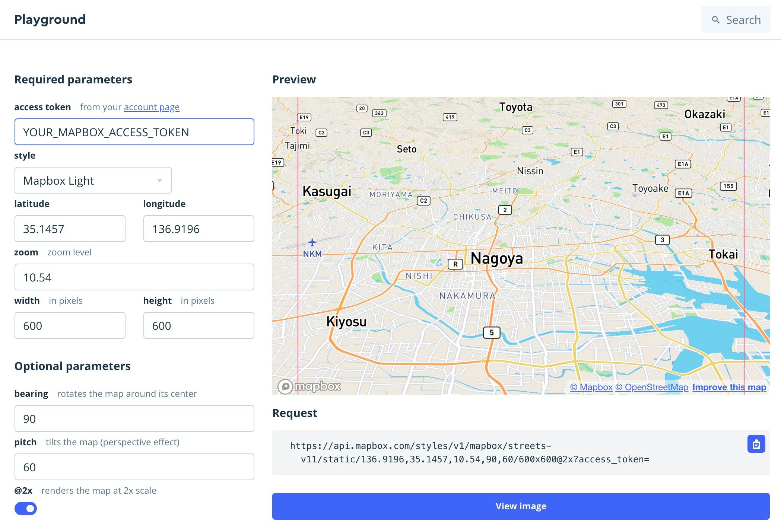Click the pitch field showing 60
781x532 pixels.
pyautogui.click(x=134, y=467)
